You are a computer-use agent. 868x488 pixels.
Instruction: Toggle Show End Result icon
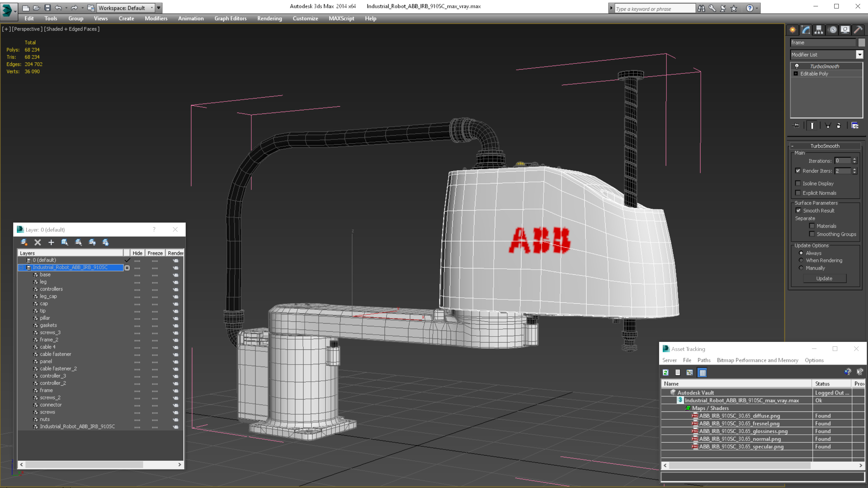(x=812, y=126)
